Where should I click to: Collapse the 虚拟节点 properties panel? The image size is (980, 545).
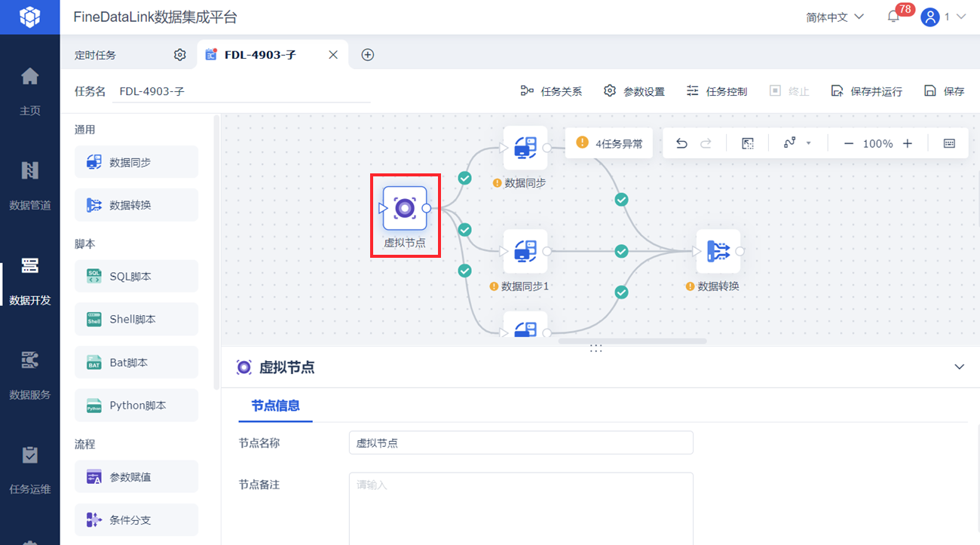(960, 367)
